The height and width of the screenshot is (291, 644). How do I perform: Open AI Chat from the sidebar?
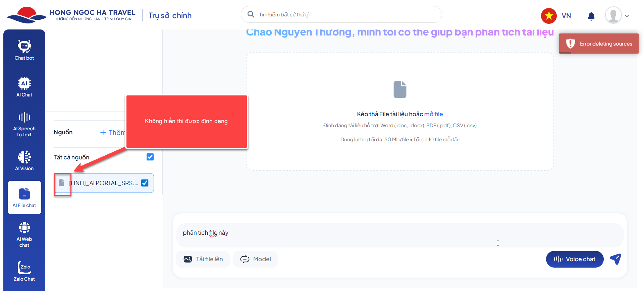click(x=24, y=87)
